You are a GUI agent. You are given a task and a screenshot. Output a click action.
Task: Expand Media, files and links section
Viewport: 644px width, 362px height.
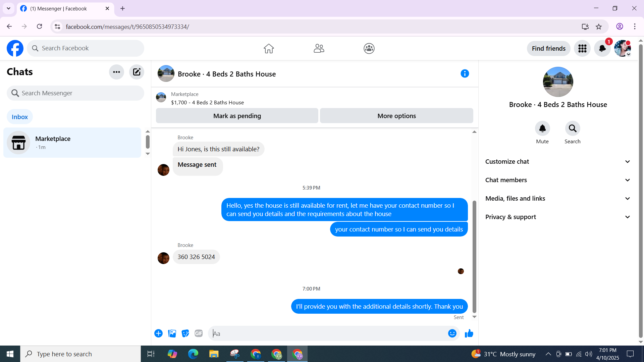pyautogui.click(x=558, y=199)
